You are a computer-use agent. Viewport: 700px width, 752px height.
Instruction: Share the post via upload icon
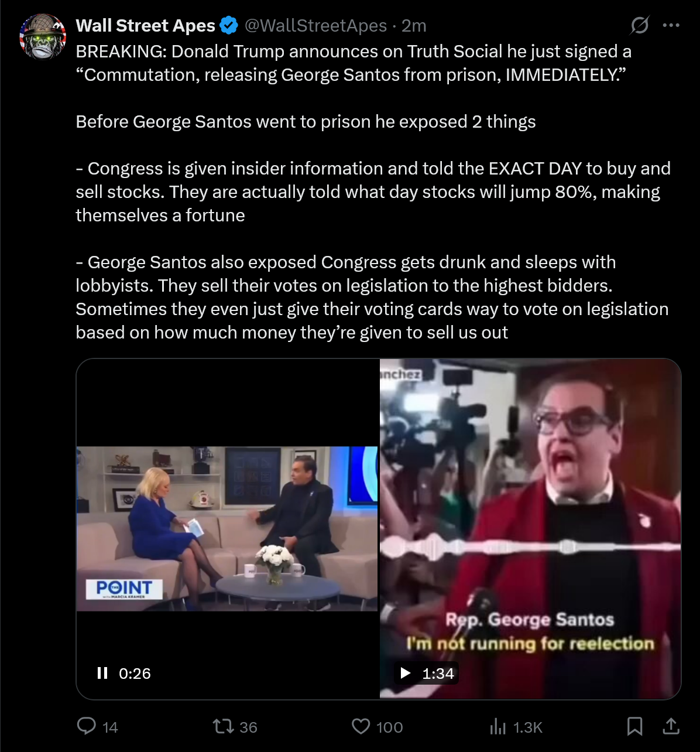[671, 726]
